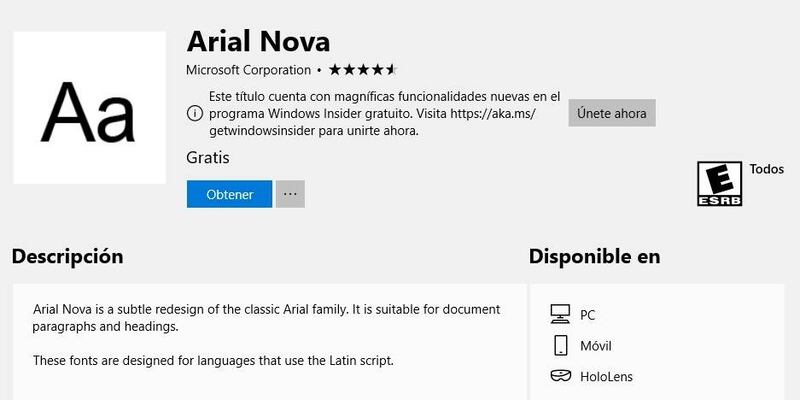Click the Latin script languages sentence
The height and width of the screenshot is (400, 800).
click(213, 360)
